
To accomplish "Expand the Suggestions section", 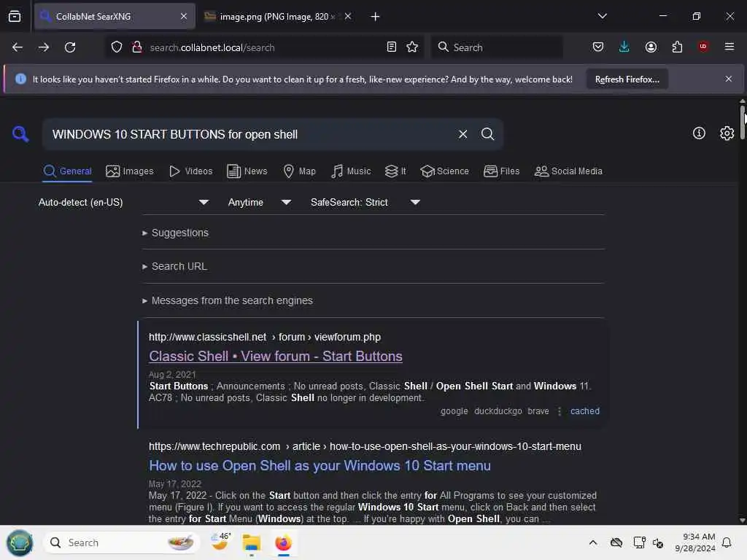I will [175, 233].
